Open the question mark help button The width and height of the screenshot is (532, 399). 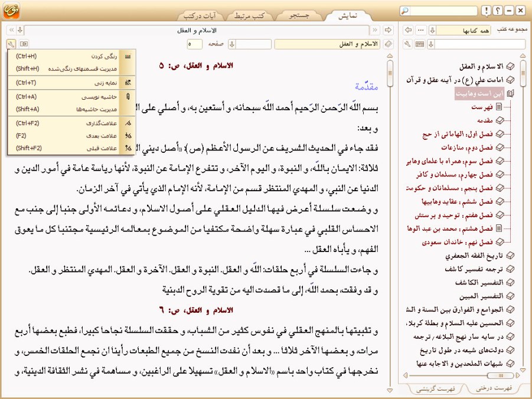(x=497, y=11)
